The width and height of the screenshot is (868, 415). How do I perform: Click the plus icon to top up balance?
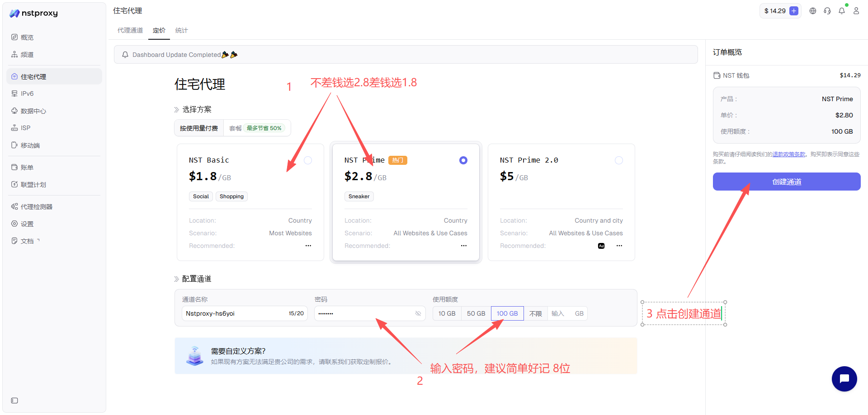pos(794,11)
